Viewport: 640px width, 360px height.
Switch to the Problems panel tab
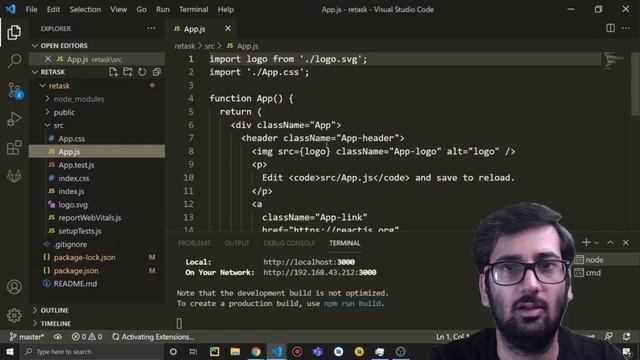pyautogui.click(x=194, y=243)
